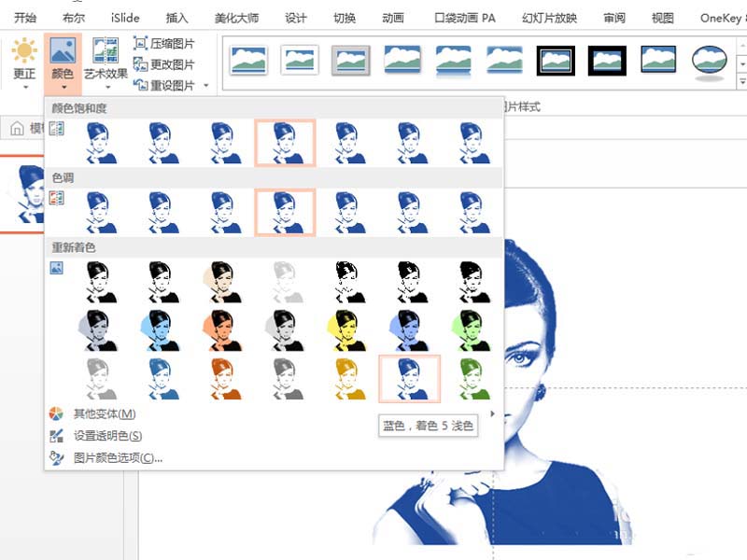Image resolution: width=747 pixels, height=560 pixels.
Task: Open the 设计 ribbon tab
Action: pyautogui.click(x=296, y=18)
